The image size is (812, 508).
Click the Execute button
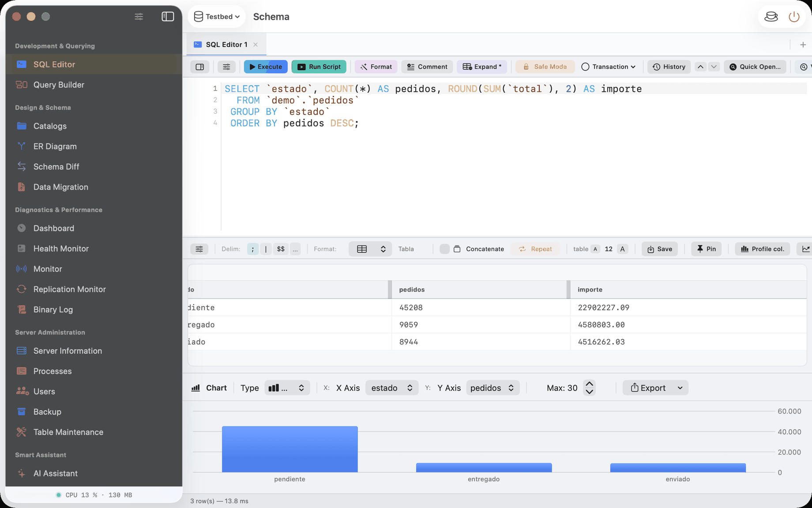coord(266,67)
